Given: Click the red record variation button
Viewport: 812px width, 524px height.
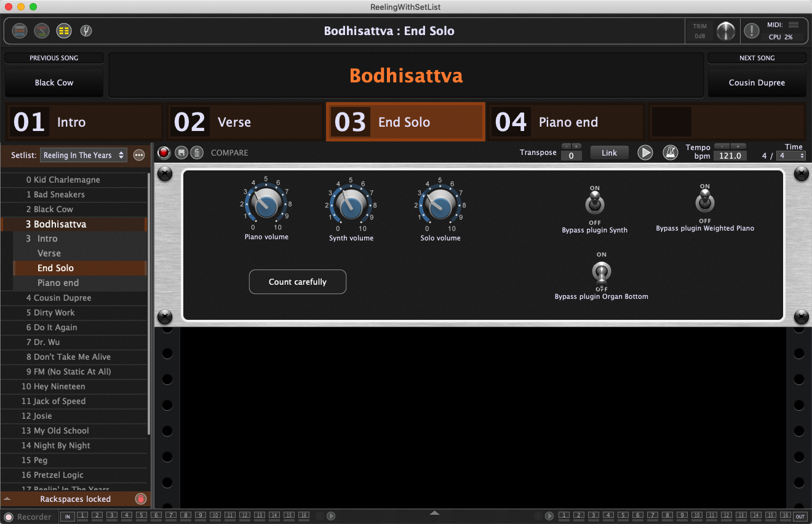Looking at the screenshot, I should [x=164, y=153].
